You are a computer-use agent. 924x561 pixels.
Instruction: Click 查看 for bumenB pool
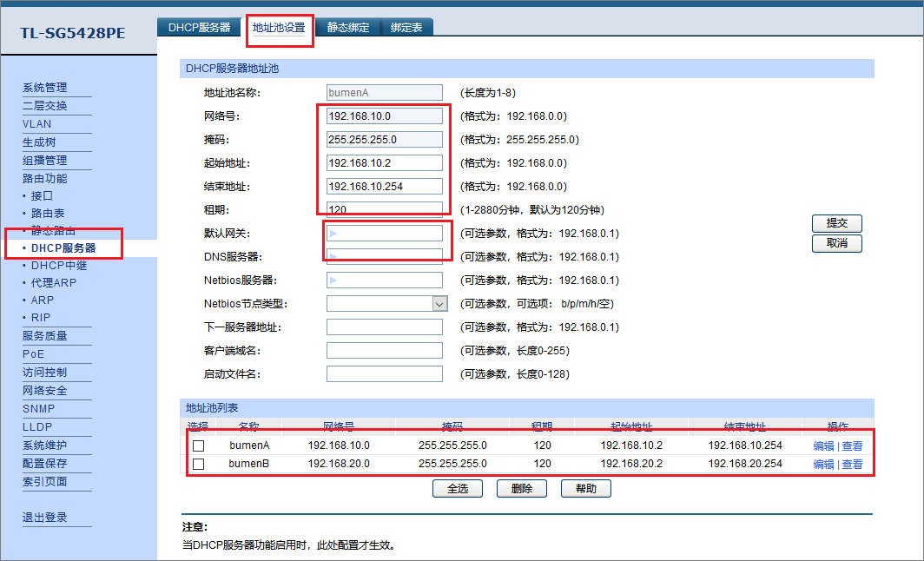(x=852, y=465)
